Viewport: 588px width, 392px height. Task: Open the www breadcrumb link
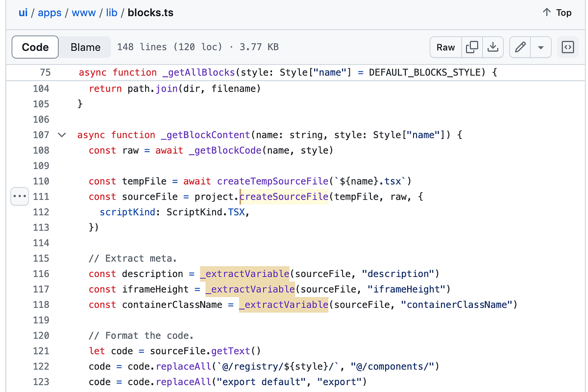click(x=83, y=13)
